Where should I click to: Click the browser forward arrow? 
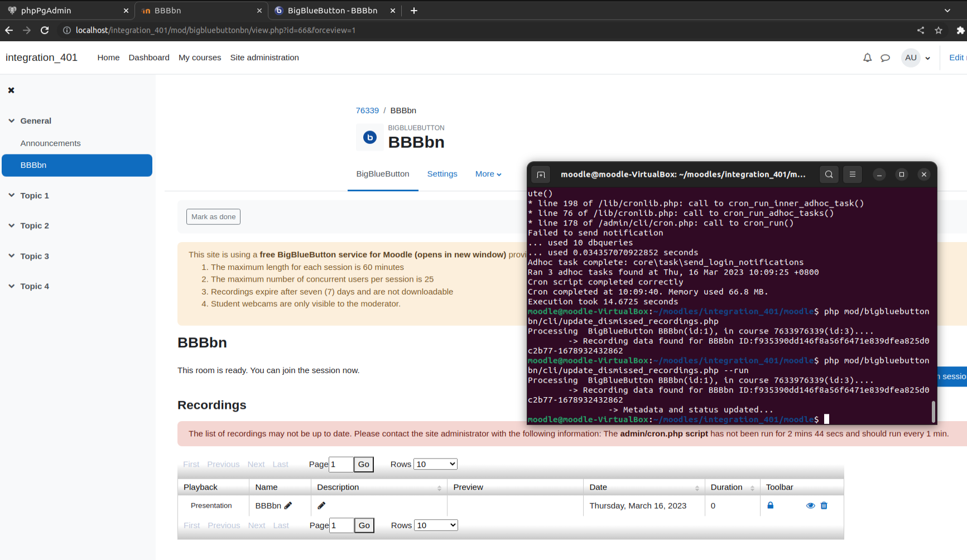27,30
